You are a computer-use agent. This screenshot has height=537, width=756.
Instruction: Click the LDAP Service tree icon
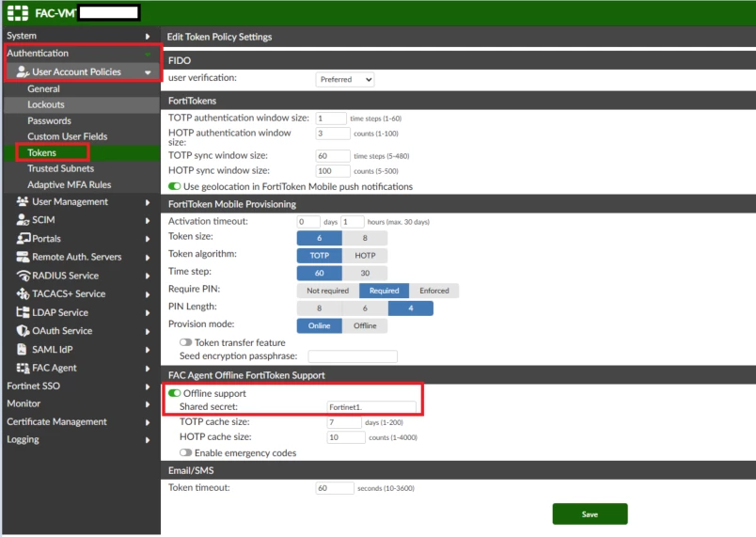[23, 312]
